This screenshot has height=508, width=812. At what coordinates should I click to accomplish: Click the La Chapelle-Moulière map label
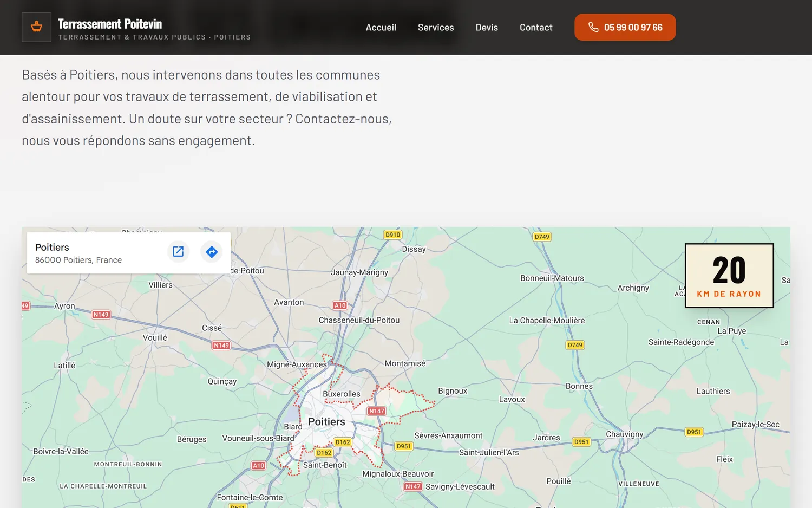547,321
